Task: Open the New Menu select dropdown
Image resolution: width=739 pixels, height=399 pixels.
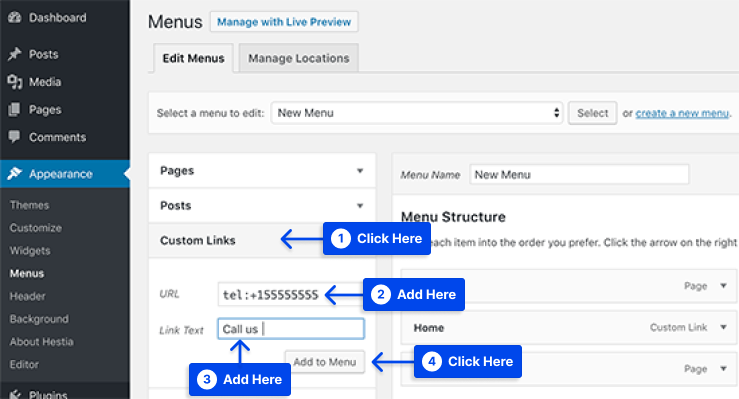Action: click(417, 113)
